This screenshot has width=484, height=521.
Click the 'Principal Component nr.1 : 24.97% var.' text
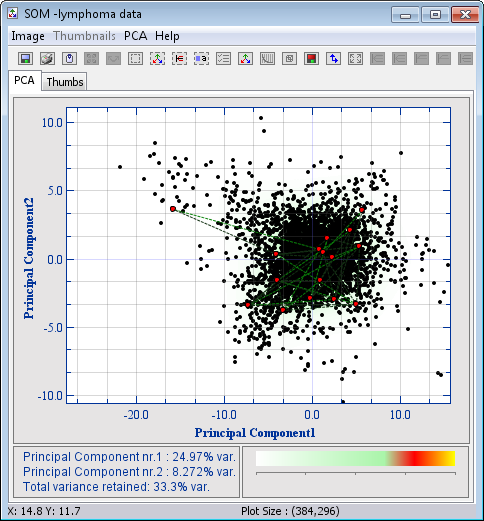129,456
